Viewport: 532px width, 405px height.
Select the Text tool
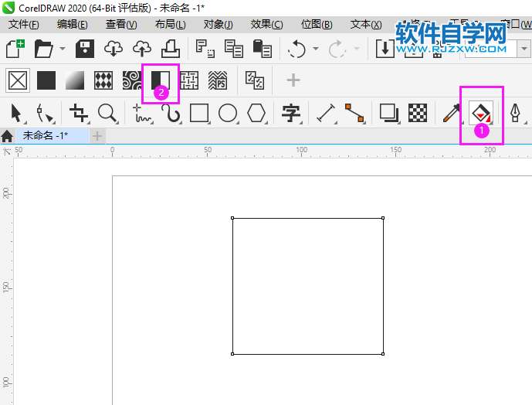(x=291, y=113)
